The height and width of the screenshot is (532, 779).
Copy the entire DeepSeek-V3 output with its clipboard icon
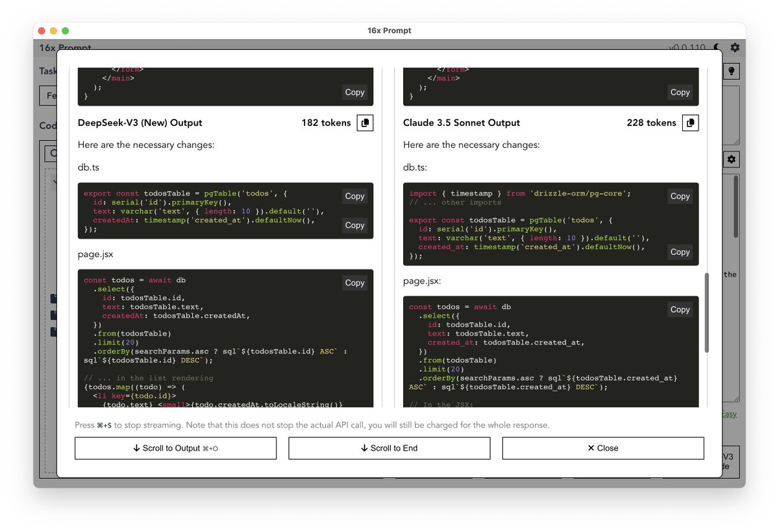click(x=365, y=123)
